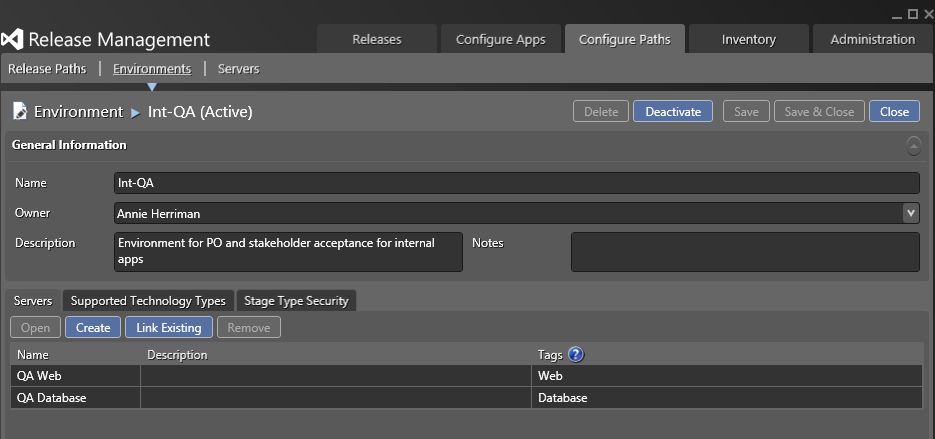Click the Link Existing button

coord(168,327)
